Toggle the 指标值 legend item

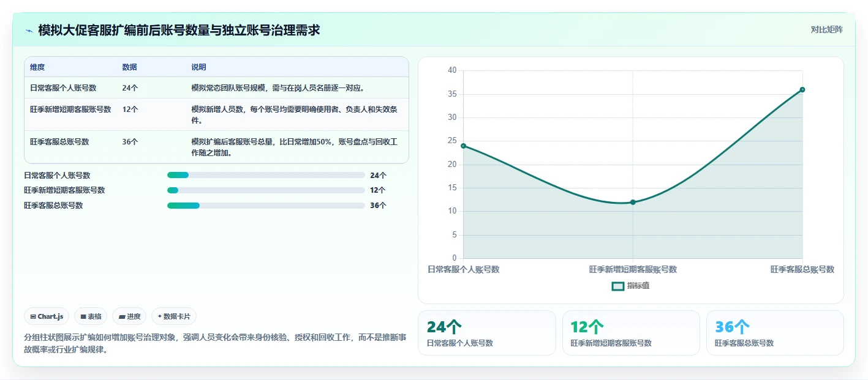tap(630, 286)
